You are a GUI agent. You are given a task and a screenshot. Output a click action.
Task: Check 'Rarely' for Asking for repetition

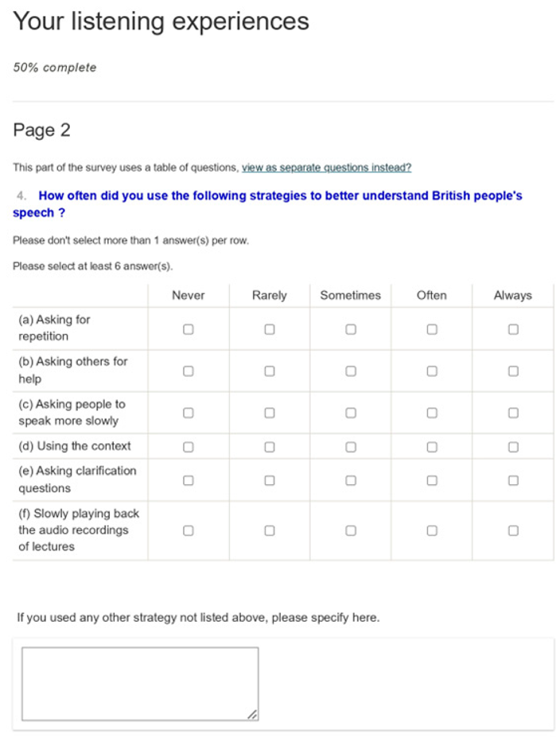tap(270, 328)
